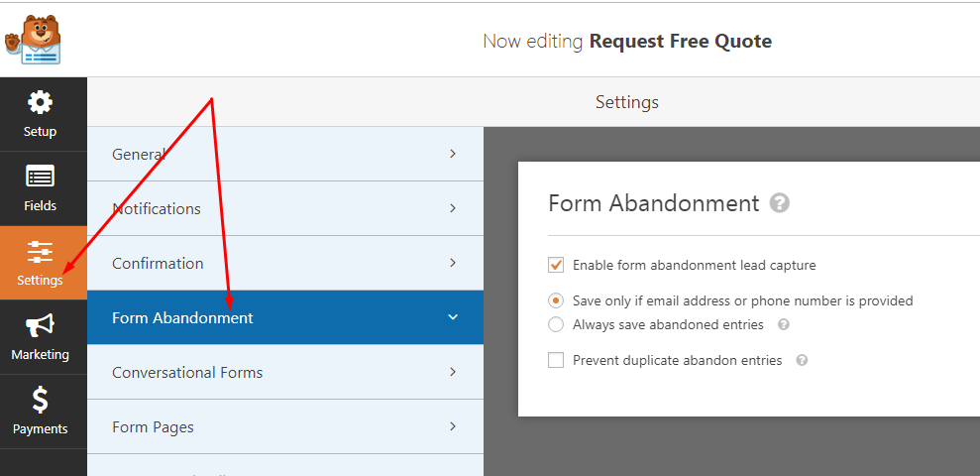Click the WPForms bear mascot logo
980x476 pixels.
[x=35, y=41]
